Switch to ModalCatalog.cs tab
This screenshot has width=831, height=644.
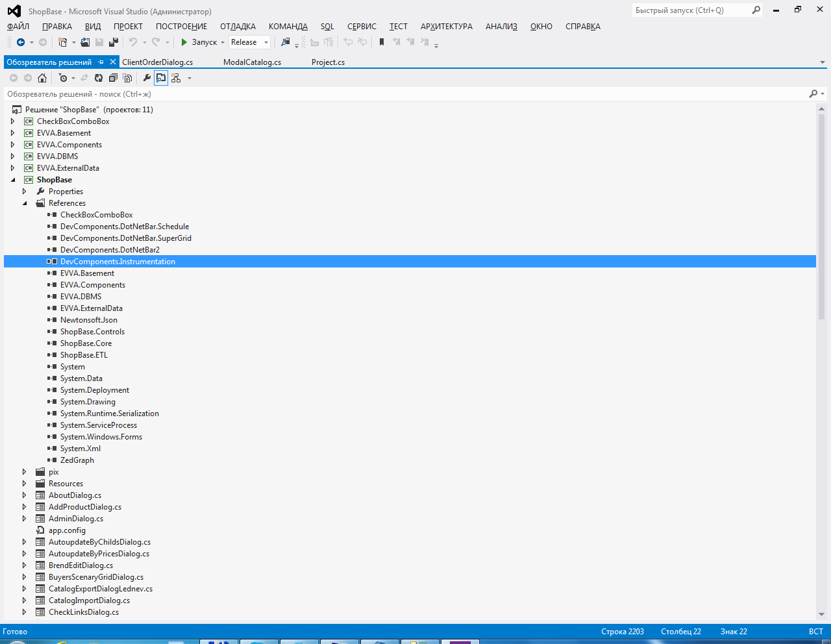point(252,62)
